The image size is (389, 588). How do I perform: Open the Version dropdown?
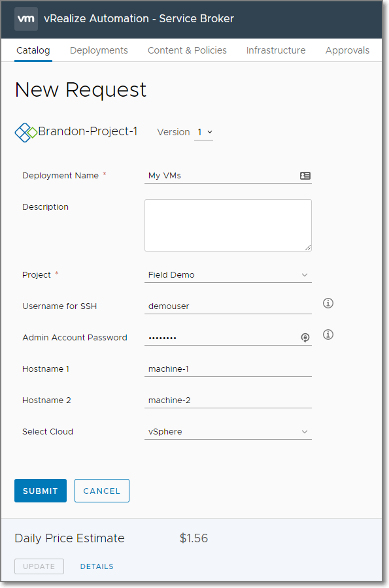pyautogui.click(x=204, y=133)
